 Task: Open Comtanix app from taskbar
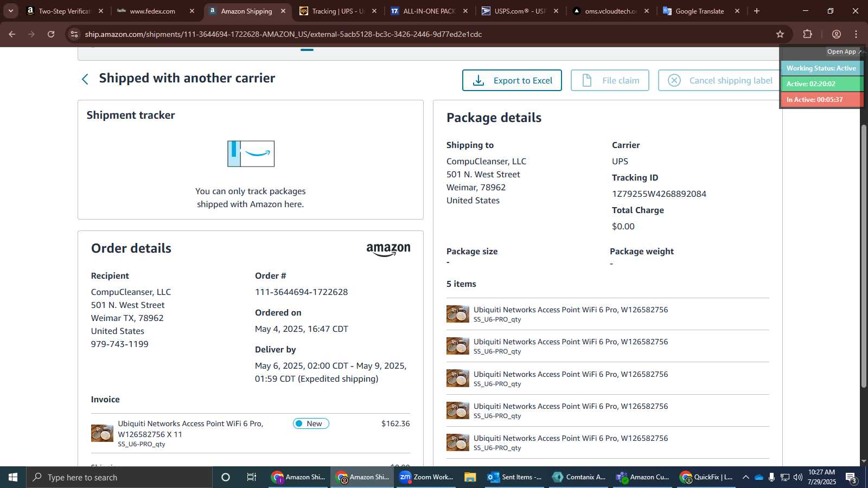(x=579, y=477)
